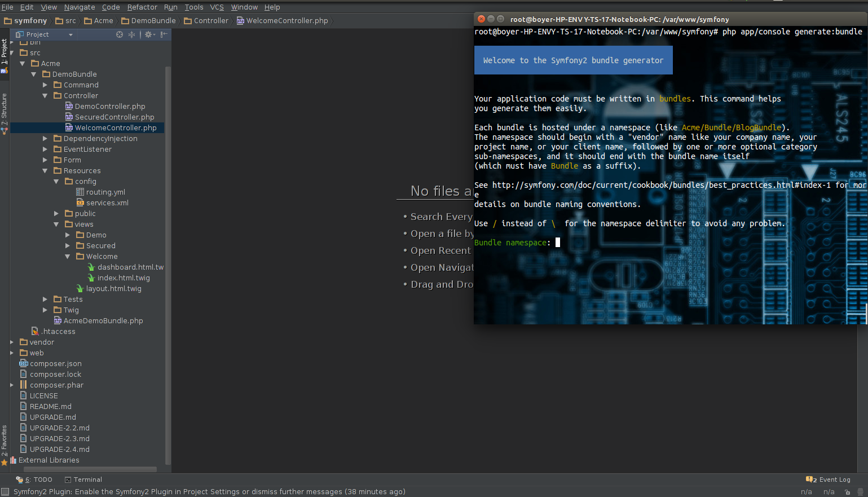Select the Twig folder icon

click(x=58, y=310)
